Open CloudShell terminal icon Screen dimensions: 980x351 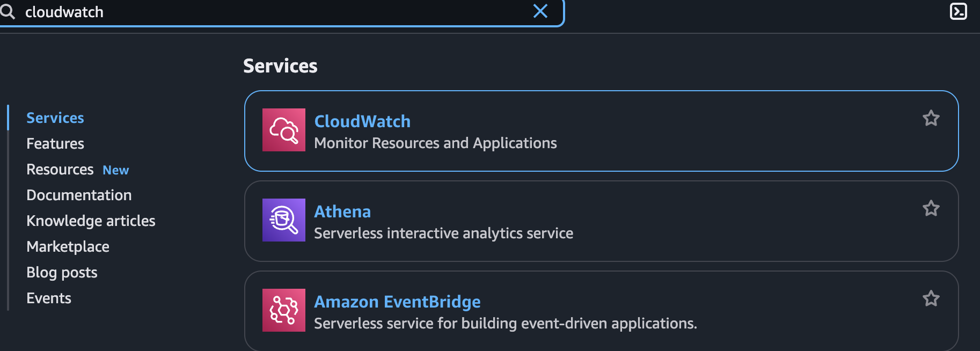coord(958,11)
